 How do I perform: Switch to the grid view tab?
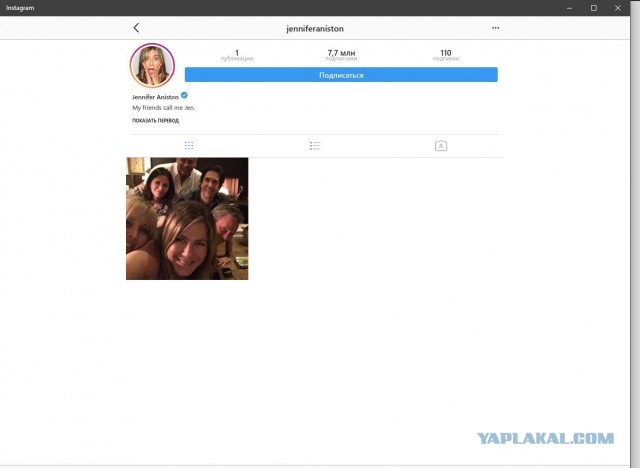point(189,146)
